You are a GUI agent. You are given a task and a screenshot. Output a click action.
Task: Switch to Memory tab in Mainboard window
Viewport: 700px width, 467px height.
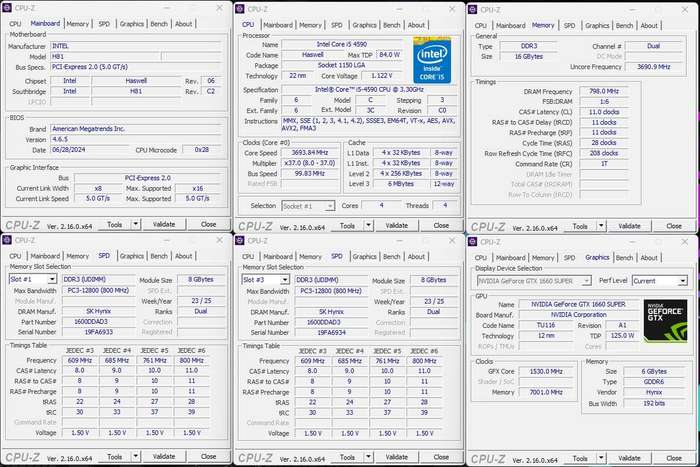click(78, 24)
